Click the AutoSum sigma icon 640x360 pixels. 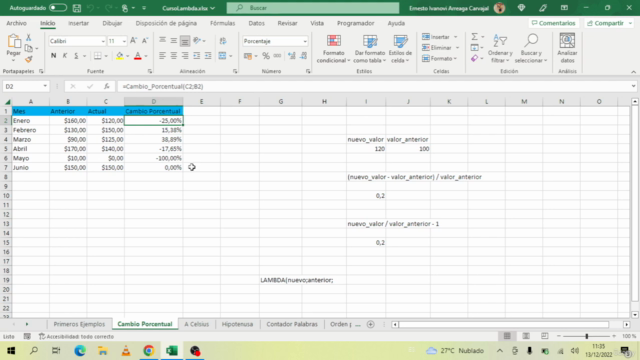[x=474, y=37]
